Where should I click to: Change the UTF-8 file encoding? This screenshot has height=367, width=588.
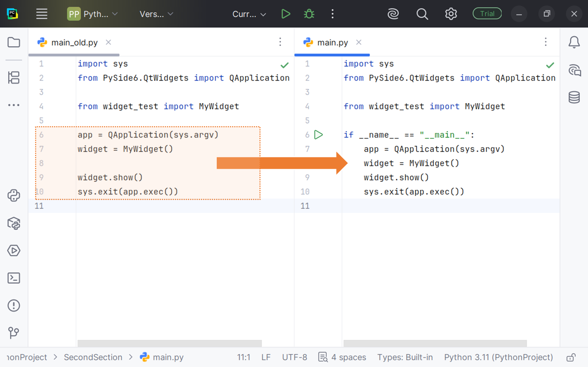click(x=295, y=357)
